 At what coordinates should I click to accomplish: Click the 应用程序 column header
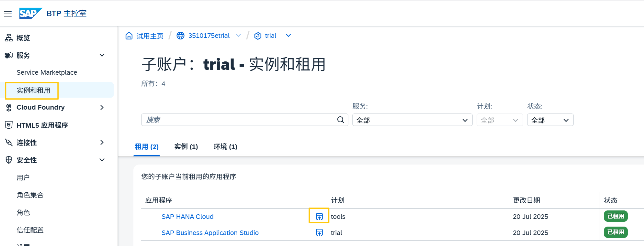tap(159, 200)
